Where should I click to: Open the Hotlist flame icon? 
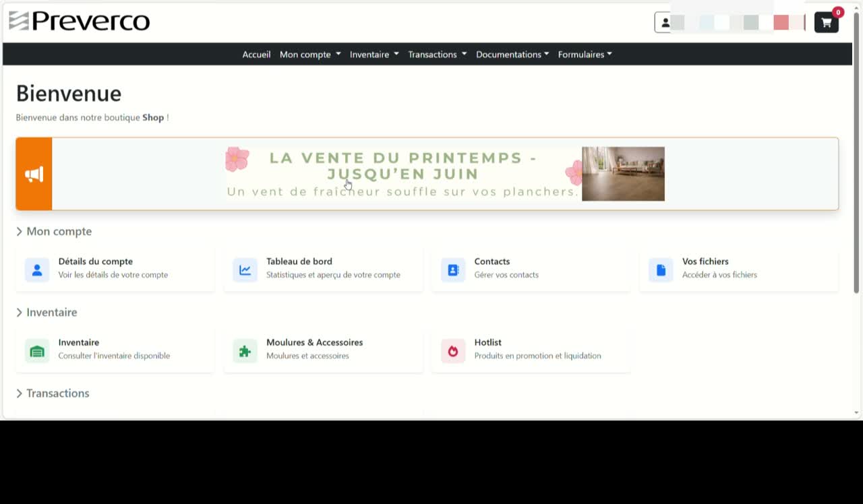[x=453, y=351]
